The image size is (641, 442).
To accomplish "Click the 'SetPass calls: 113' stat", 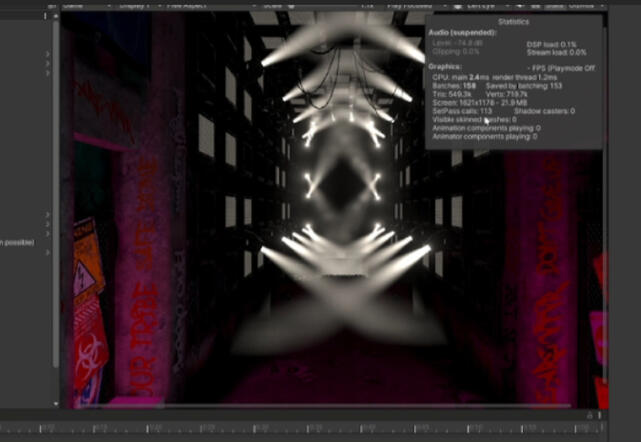I will coord(462,111).
